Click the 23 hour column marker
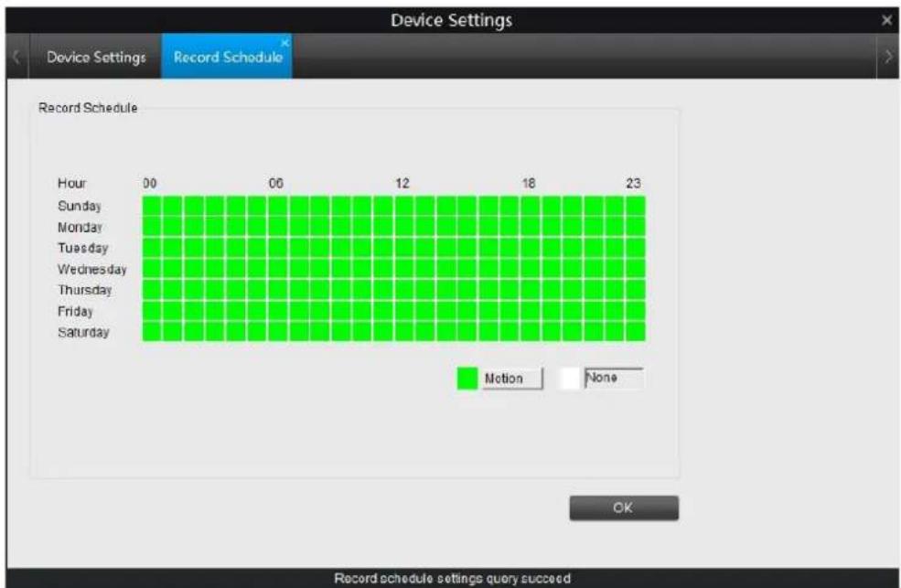Screen dimensions: 901x588 633,183
